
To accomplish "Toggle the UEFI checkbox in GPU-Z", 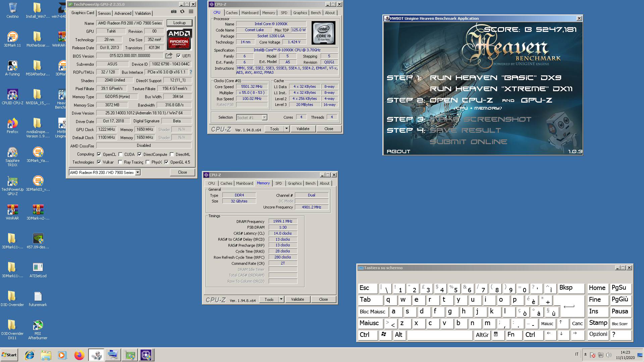I will [178, 56].
